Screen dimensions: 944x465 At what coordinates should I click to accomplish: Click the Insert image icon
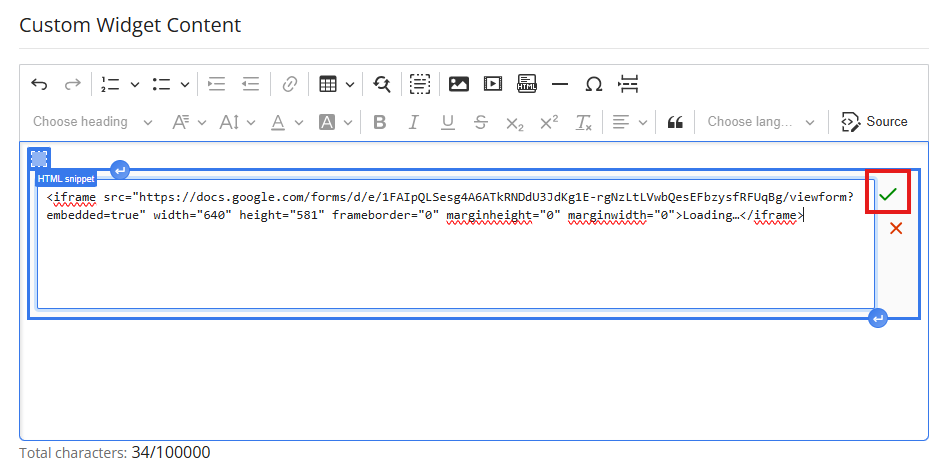coord(459,84)
